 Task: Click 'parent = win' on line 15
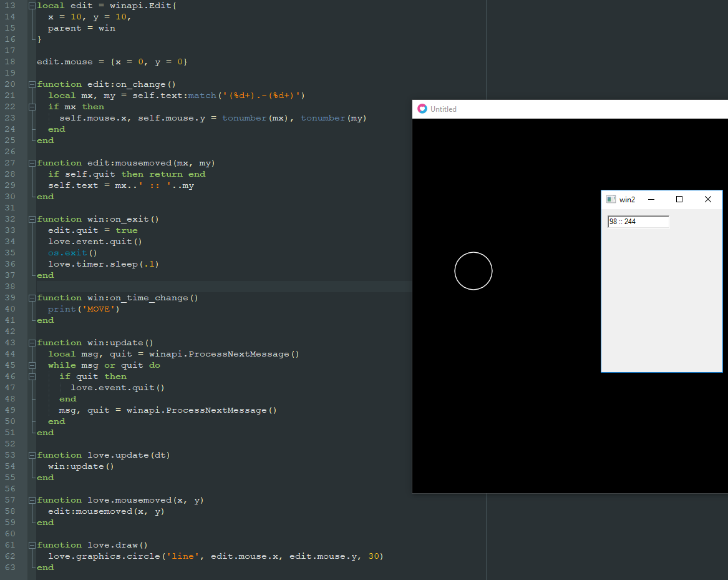click(x=82, y=28)
